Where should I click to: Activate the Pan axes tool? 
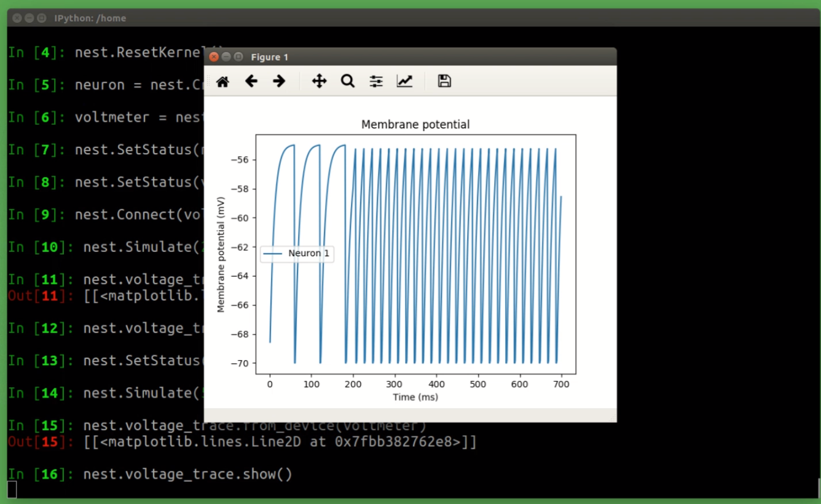coord(319,81)
